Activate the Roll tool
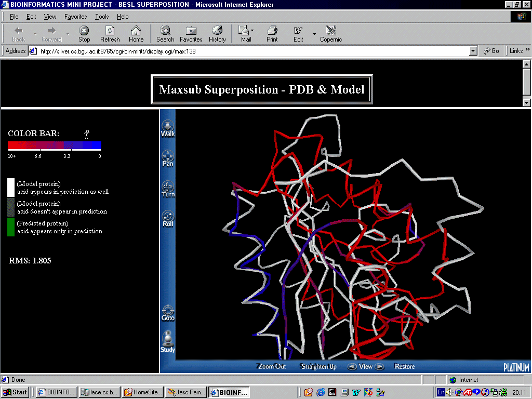This screenshot has height=399, width=532. pos(168,218)
